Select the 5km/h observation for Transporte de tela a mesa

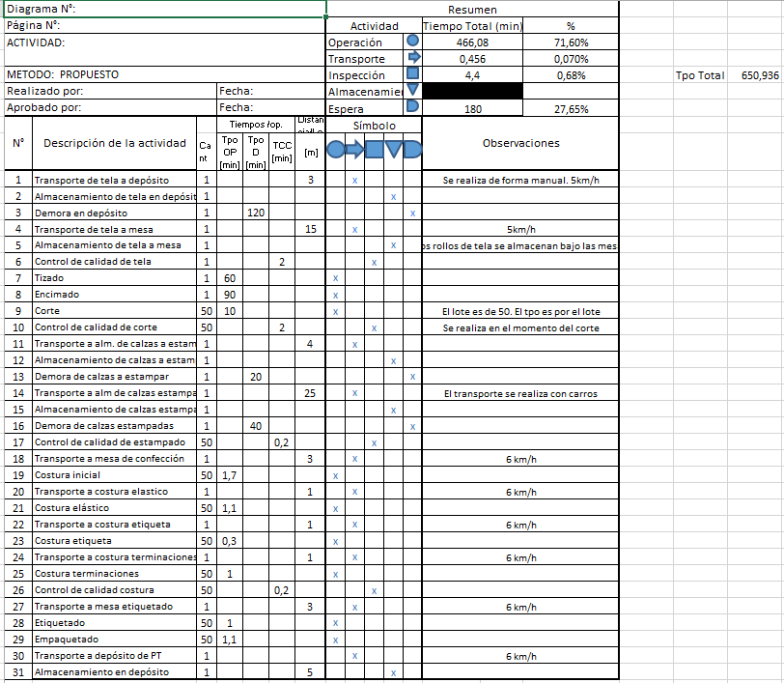(520, 229)
